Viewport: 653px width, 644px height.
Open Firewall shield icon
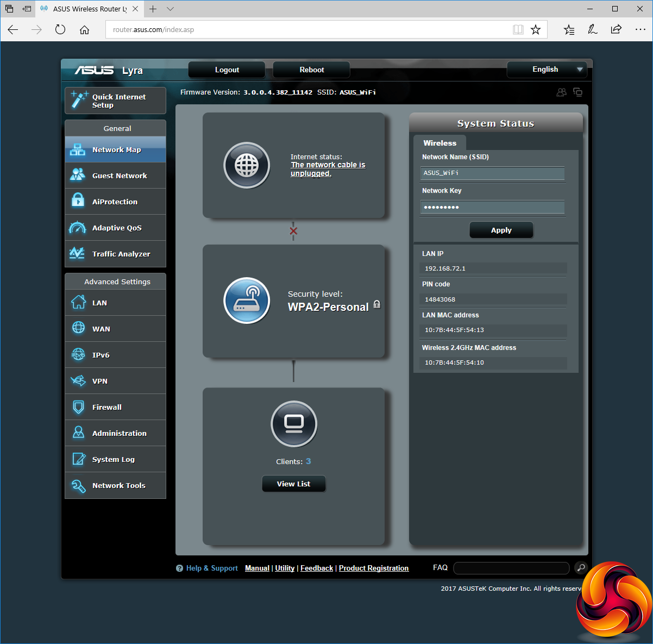coord(78,407)
